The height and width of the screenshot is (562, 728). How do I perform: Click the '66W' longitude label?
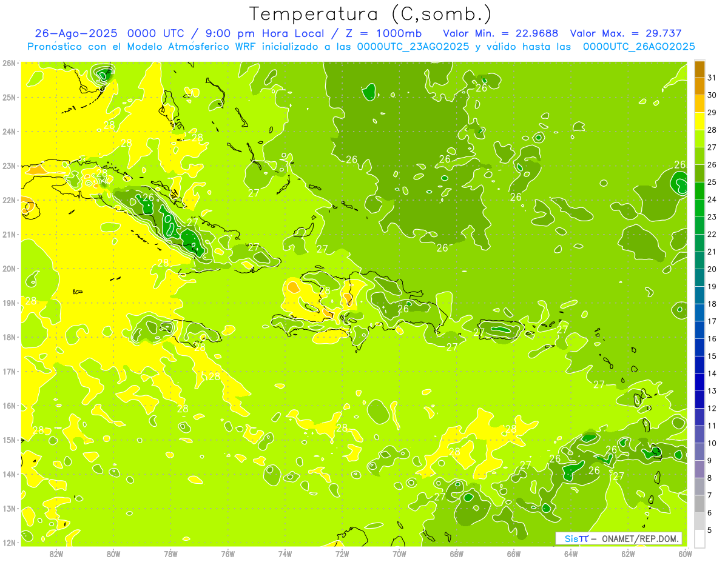(x=514, y=554)
